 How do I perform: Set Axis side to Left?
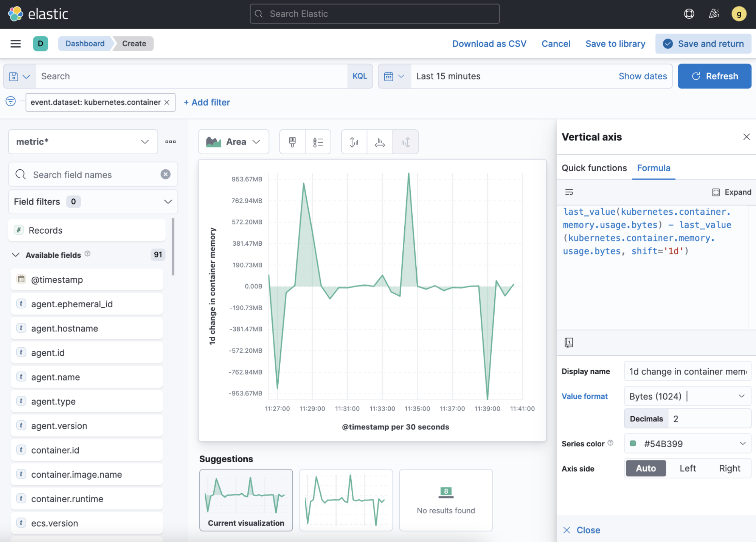click(687, 468)
